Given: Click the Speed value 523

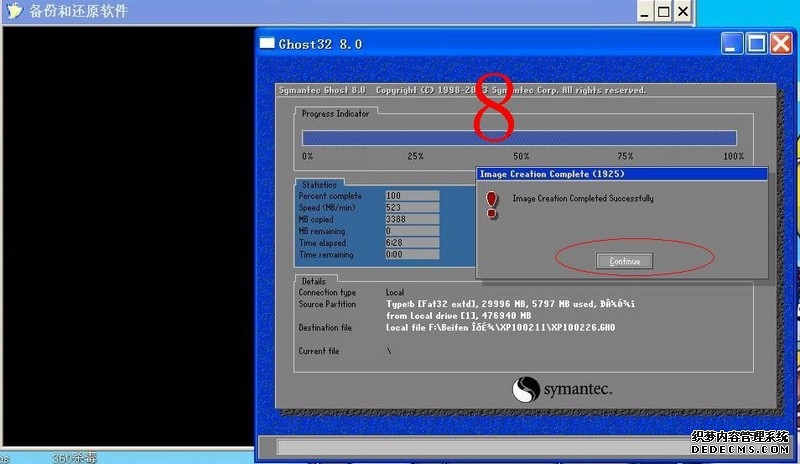Looking at the screenshot, I should (x=412, y=207).
